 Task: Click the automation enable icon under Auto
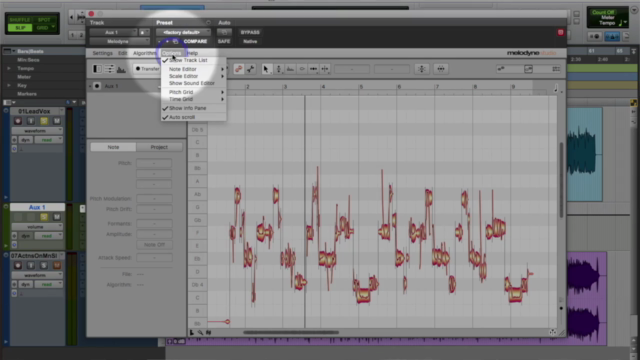pos(224,32)
